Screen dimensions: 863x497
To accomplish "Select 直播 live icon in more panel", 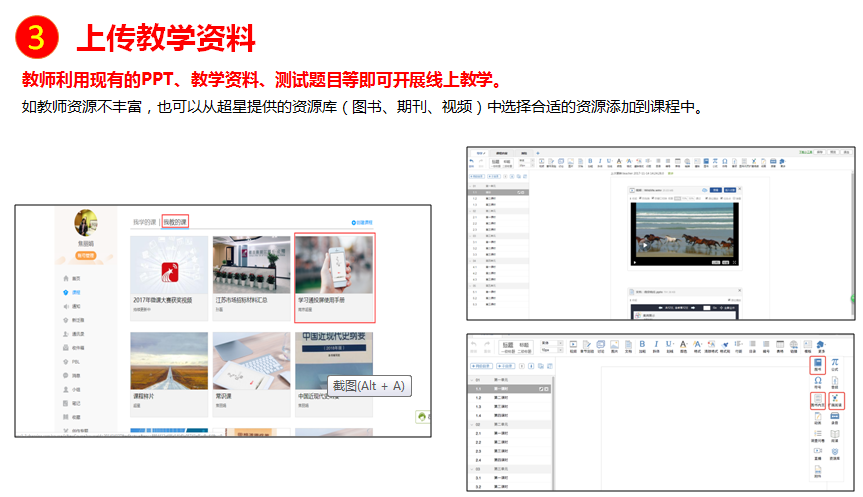I will click(x=818, y=453).
